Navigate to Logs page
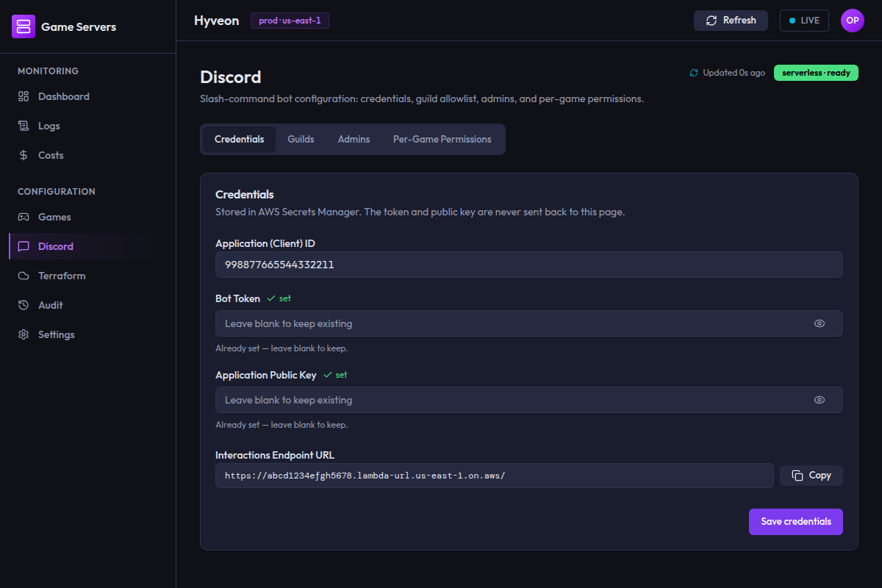This screenshot has height=588, width=882. point(87,126)
